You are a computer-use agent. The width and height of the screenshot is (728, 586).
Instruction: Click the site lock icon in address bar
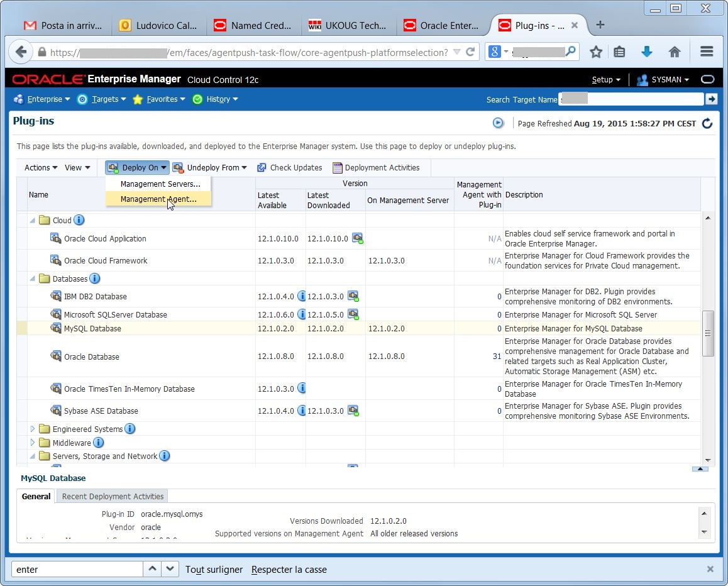(x=41, y=52)
